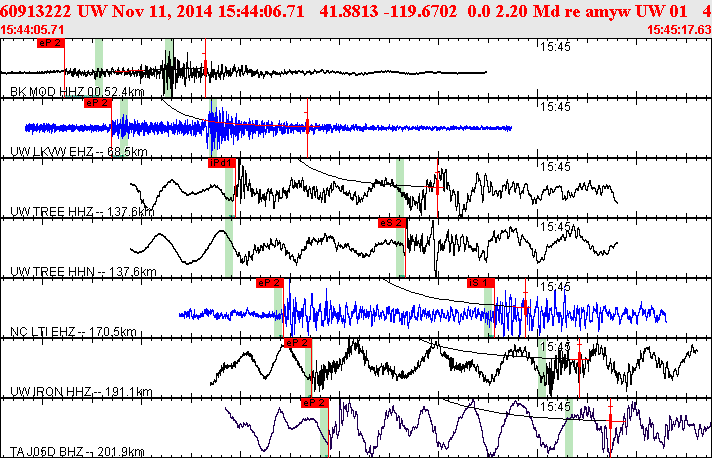Click the BK MOD HHZ station label
This screenshot has height=458, width=712.
pos(77,92)
